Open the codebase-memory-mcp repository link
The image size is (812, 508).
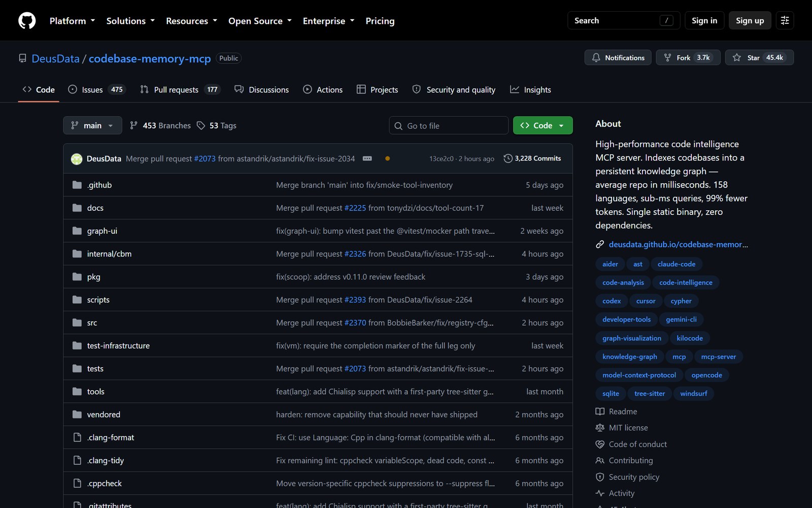click(x=150, y=58)
